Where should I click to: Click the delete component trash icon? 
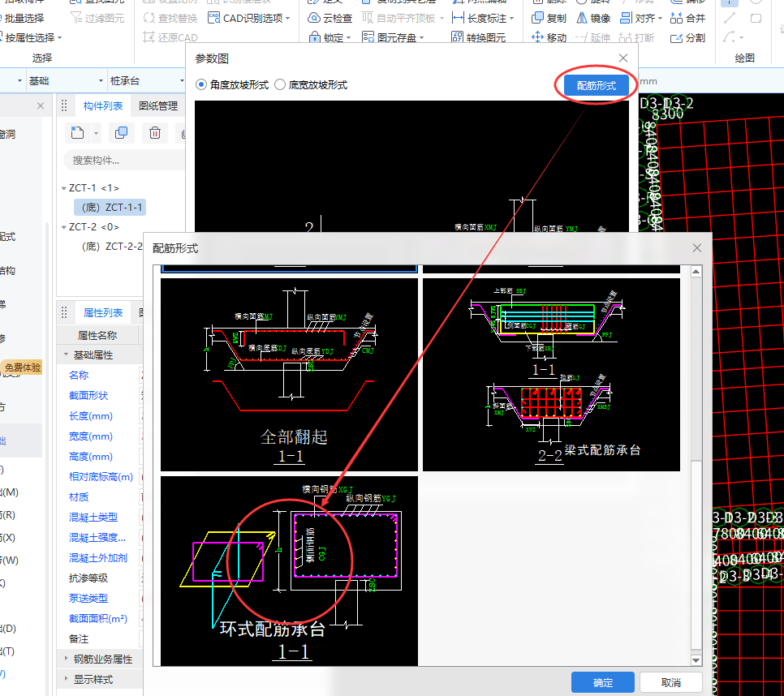(x=155, y=133)
